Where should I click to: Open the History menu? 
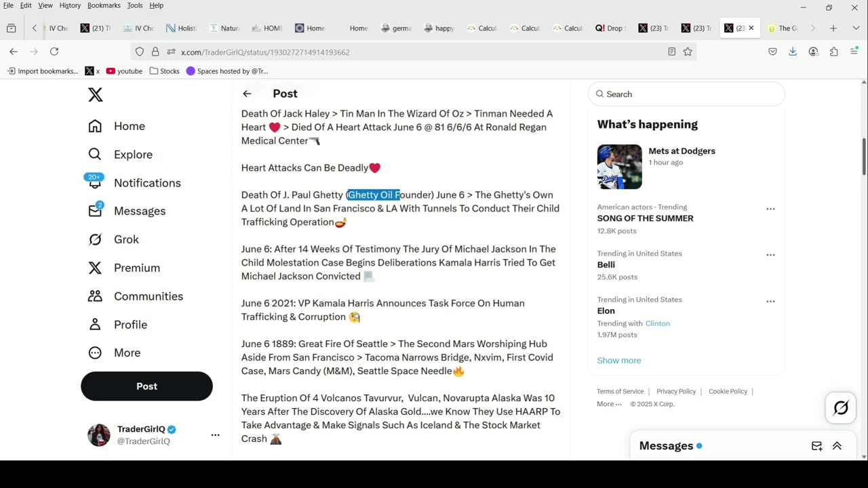(70, 5)
